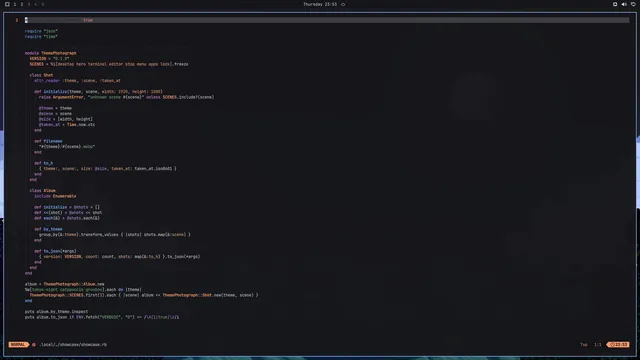The height and width of the screenshot is (360, 640).
Task: Click the @taken_at = Time.now.utc line
Action: [x=67, y=124]
